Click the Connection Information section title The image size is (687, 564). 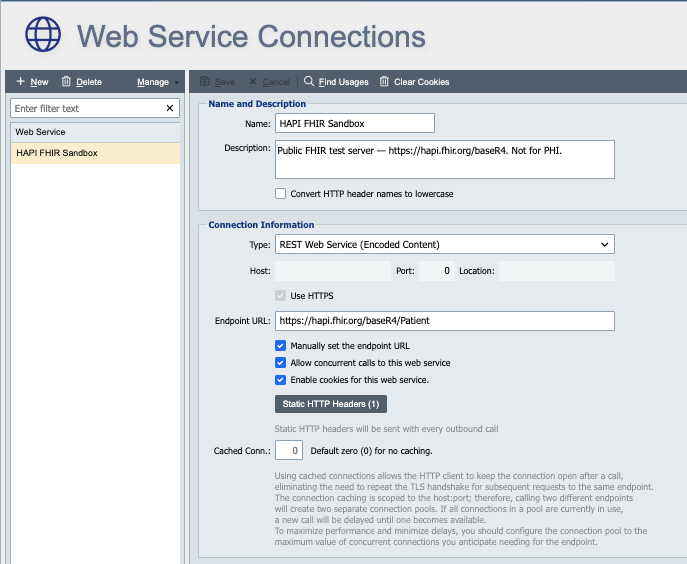(261, 225)
